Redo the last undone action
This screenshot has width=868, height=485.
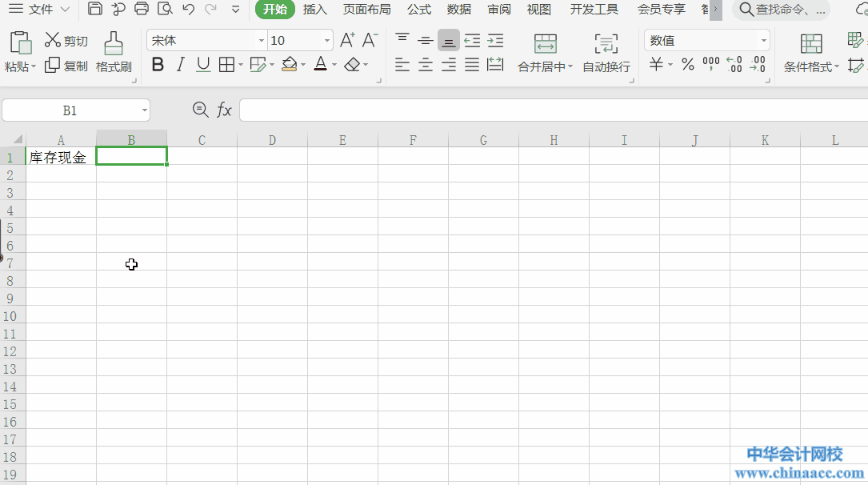tap(210, 9)
